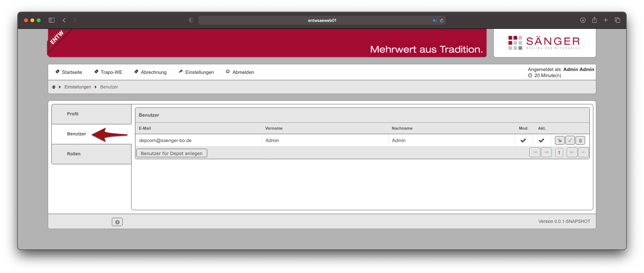Viewport: 644px width, 273px height.
Task: Select the Benutzer tab in sidebar
Action: tap(91, 134)
